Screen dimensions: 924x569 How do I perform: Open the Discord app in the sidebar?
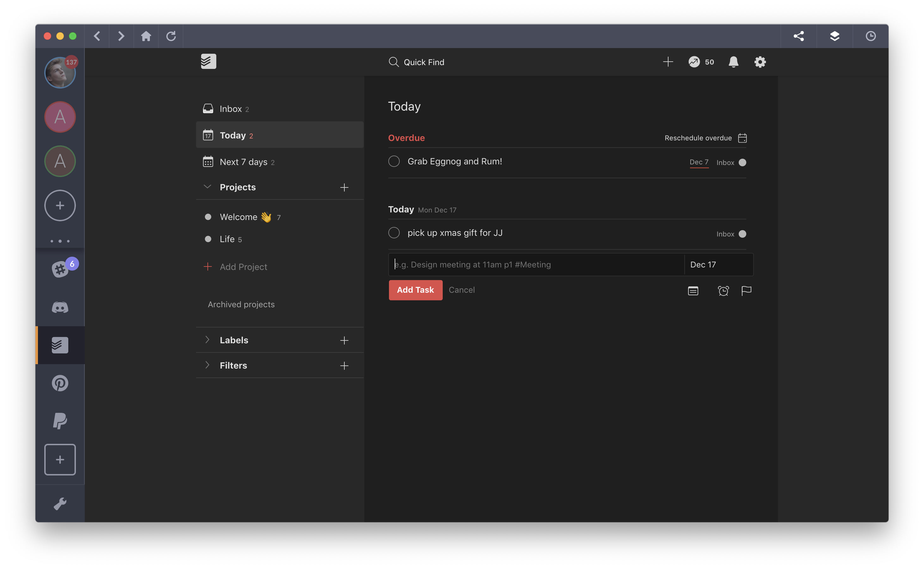[x=60, y=307]
